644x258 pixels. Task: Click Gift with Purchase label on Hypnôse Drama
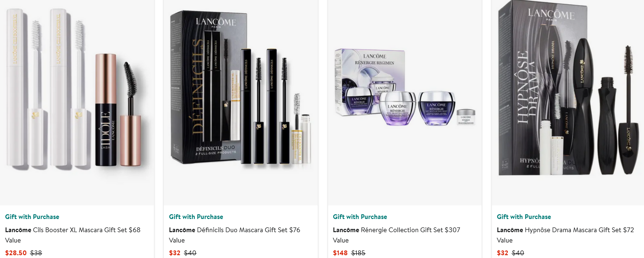pos(524,217)
